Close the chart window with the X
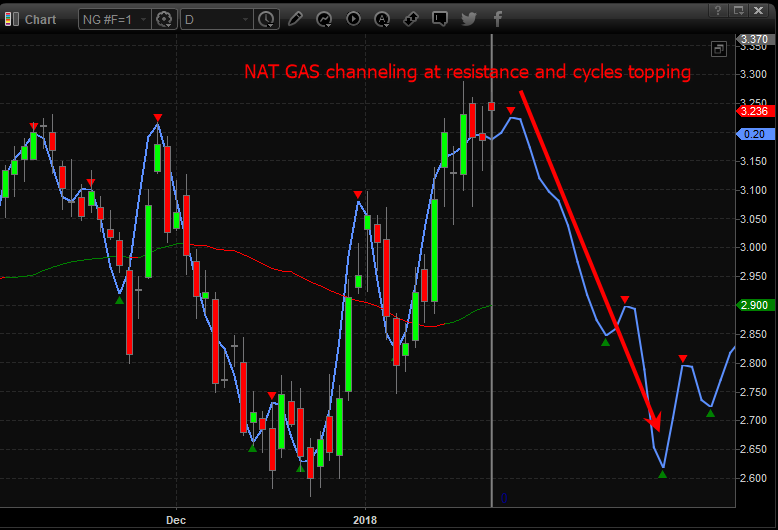The width and height of the screenshot is (778, 530). point(759,10)
